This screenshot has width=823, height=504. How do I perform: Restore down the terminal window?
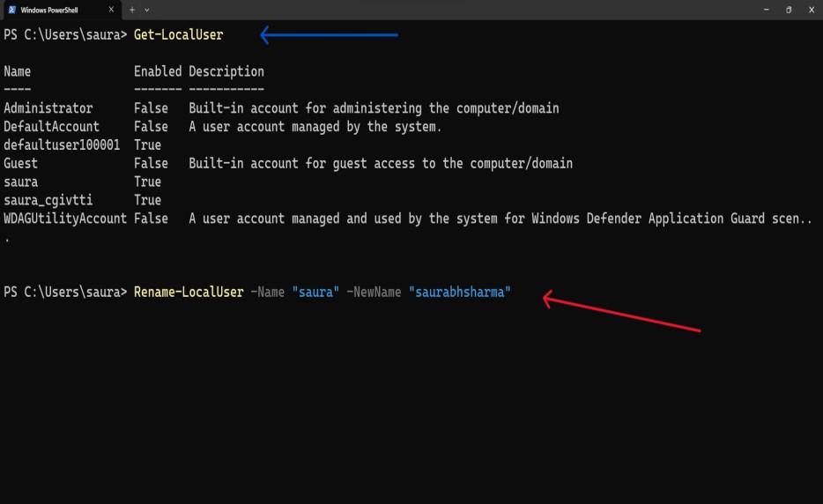[789, 10]
